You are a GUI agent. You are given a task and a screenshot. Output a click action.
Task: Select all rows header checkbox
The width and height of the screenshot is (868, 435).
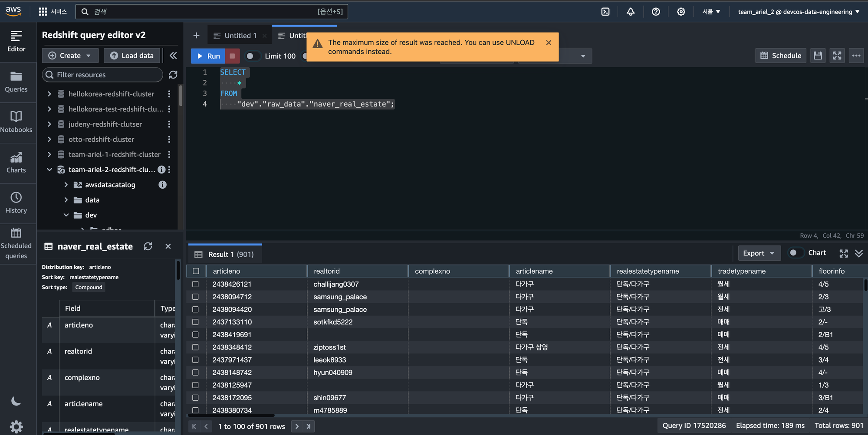click(196, 271)
